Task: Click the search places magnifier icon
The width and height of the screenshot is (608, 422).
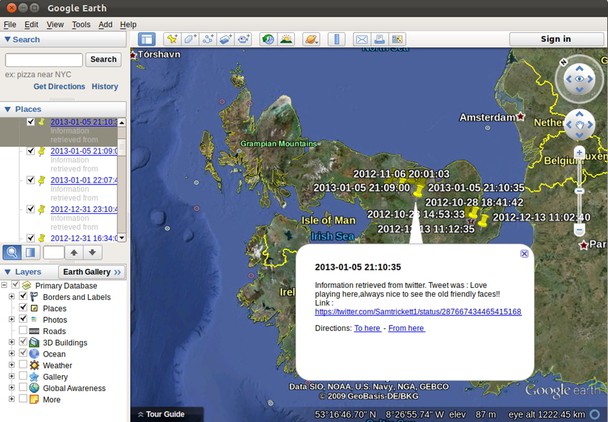Action: [12, 253]
